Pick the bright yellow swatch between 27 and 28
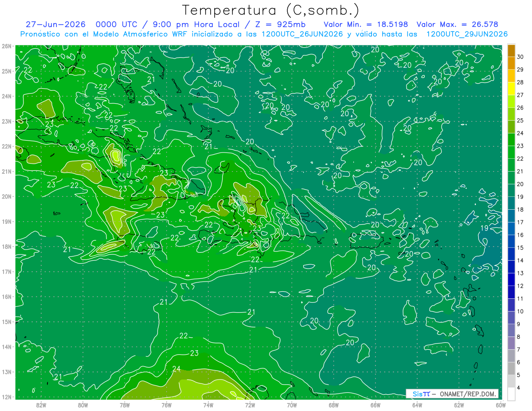This screenshot has height=411, width=532. point(511,88)
